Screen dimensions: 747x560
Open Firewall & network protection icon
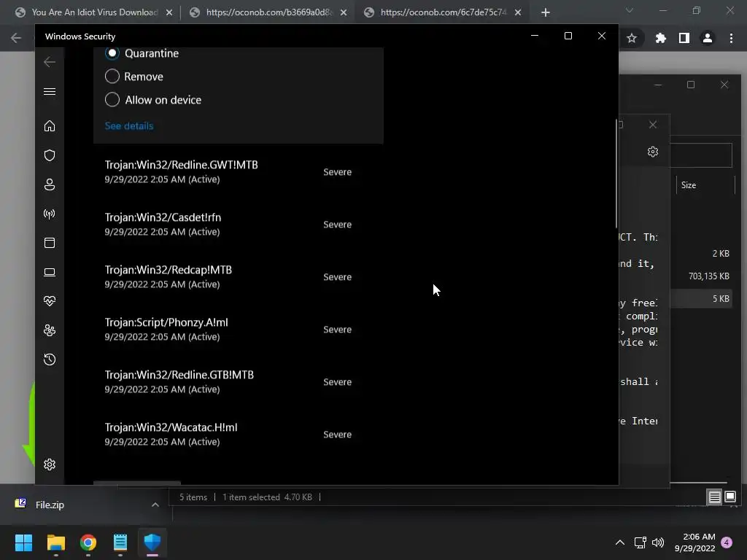tap(50, 214)
